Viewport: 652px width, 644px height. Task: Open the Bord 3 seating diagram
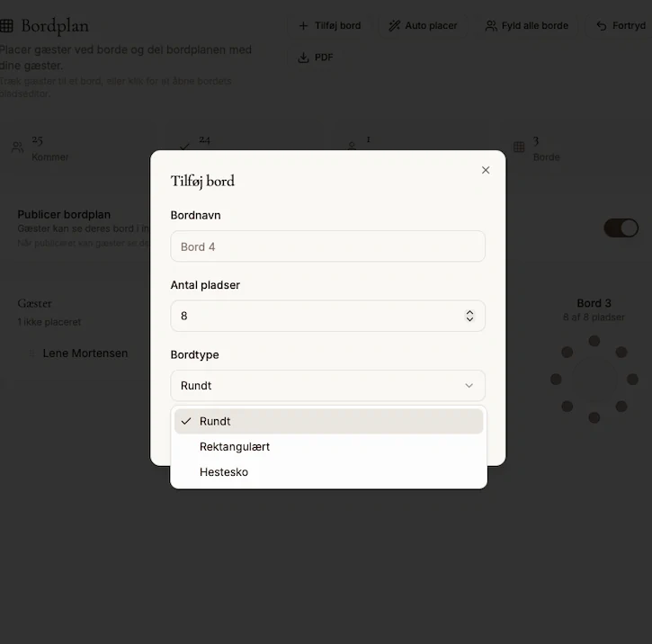pos(594,380)
